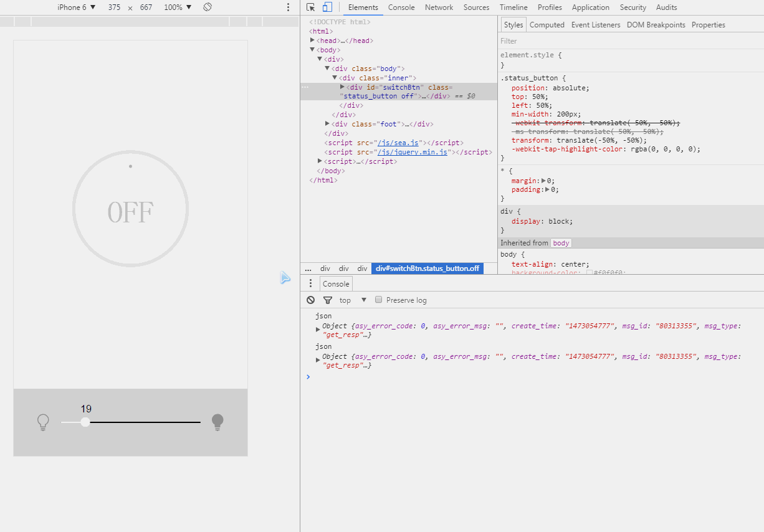This screenshot has height=532, width=764.
Task: Switch to the Sources tab
Action: pos(476,7)
